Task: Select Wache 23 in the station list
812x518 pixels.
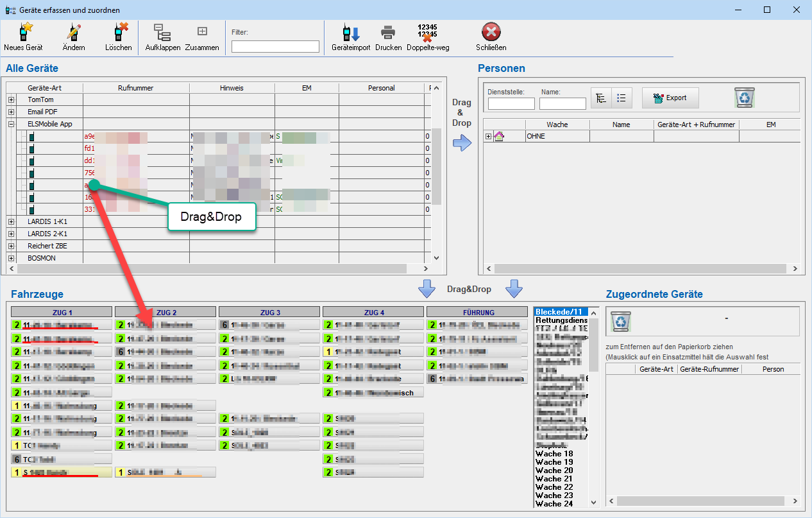Action: coord(562,496)
